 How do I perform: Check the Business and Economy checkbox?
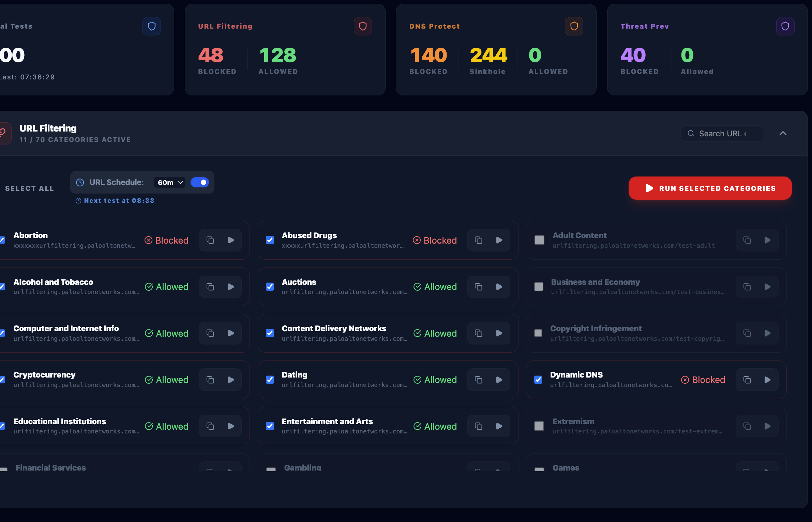point(539,287)
